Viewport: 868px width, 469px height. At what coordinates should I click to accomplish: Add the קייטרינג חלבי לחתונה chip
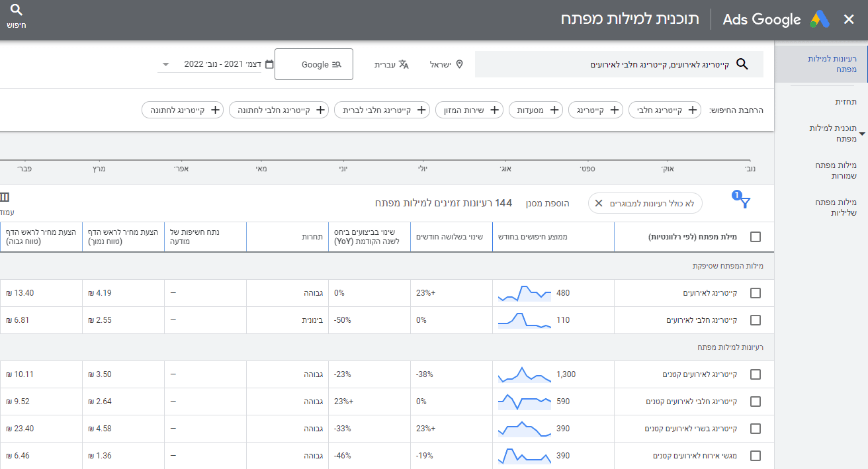[x=279, y=110]
